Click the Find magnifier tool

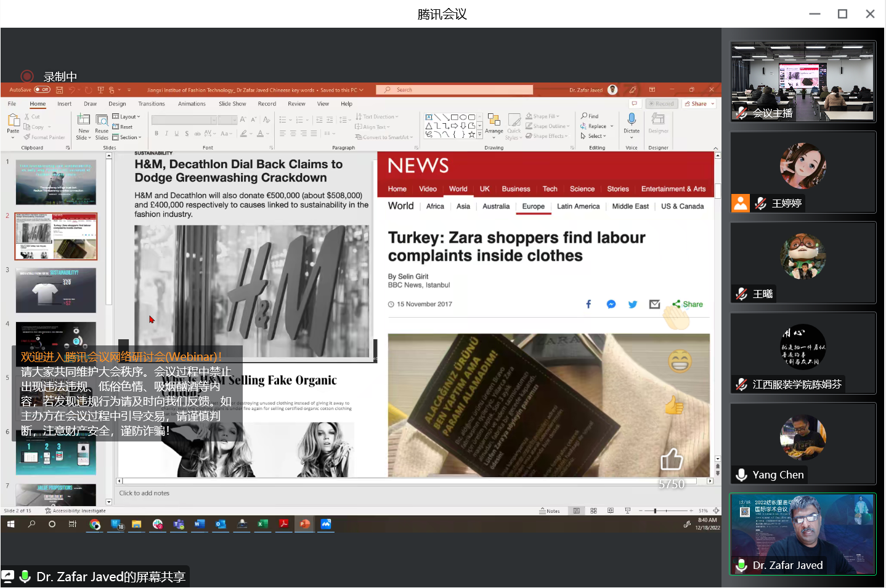(590, 116)
